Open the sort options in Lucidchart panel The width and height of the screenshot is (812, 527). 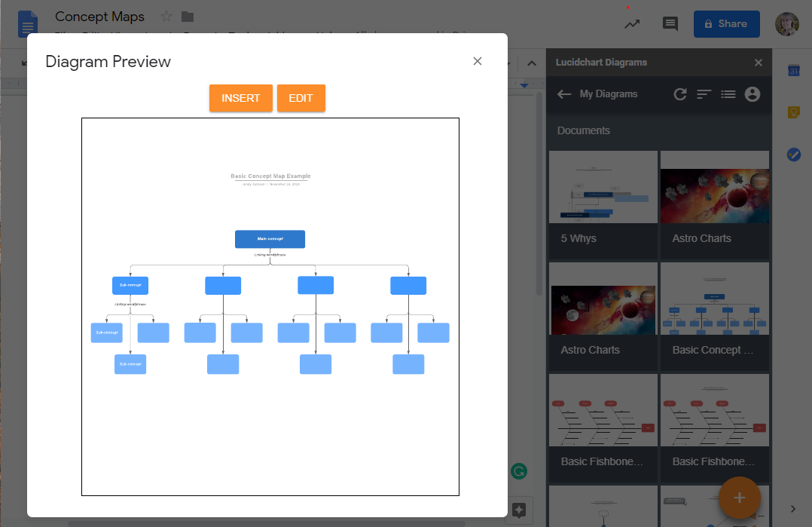click(x=704, y=94)
